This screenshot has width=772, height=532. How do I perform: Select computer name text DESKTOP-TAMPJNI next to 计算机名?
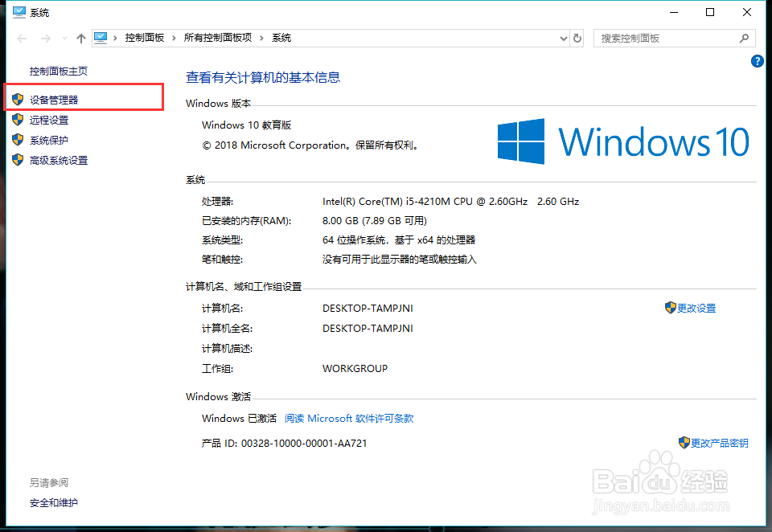tap(368, 309)
